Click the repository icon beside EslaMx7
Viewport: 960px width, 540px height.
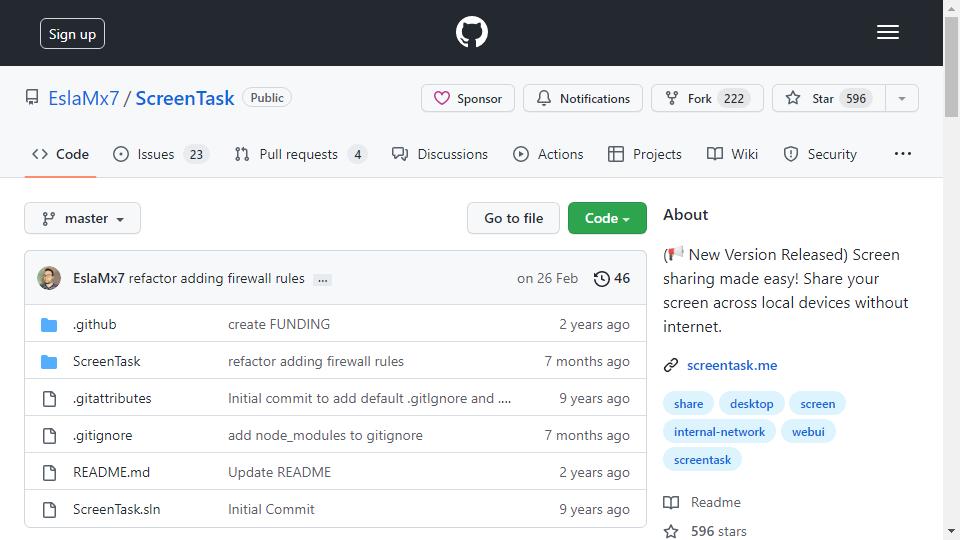32,97
